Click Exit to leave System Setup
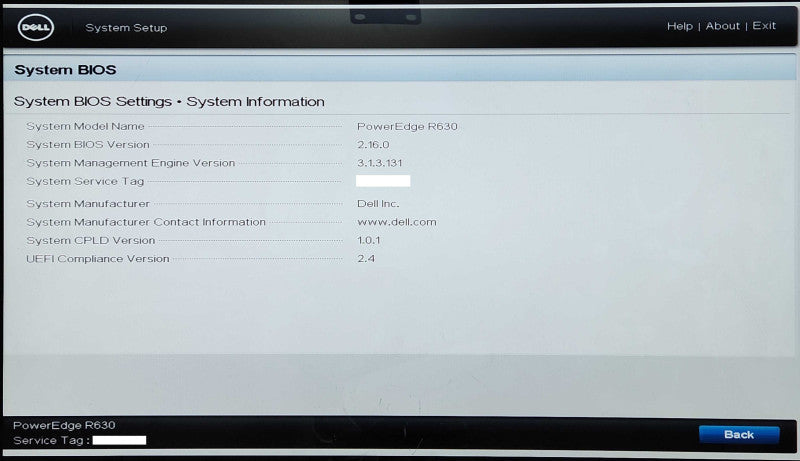Image resolution: width=800 pixels, height=461 pixels. coord(764,25)
